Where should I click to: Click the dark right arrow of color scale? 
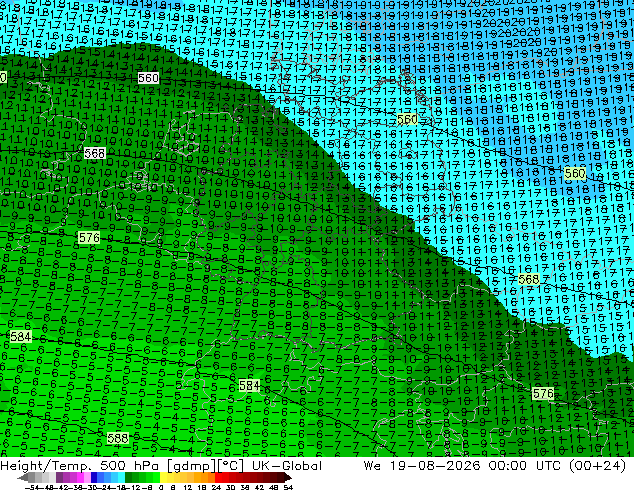(287, 478)
